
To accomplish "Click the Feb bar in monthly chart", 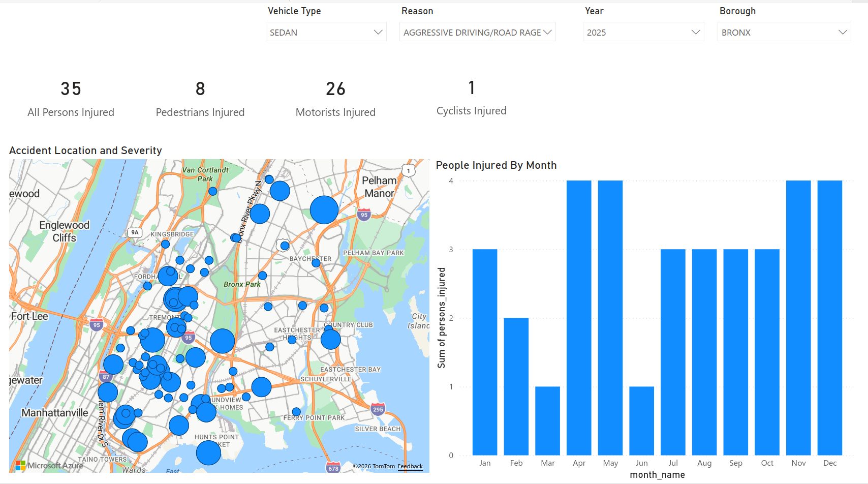I will (x=516, y=386).
